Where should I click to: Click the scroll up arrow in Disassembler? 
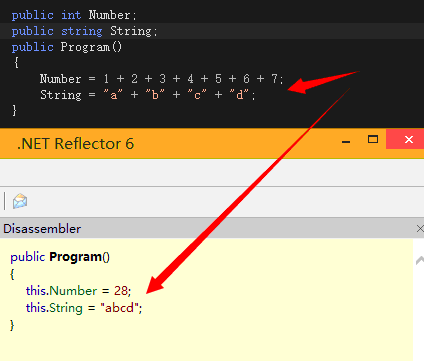(x=420, y=260)
